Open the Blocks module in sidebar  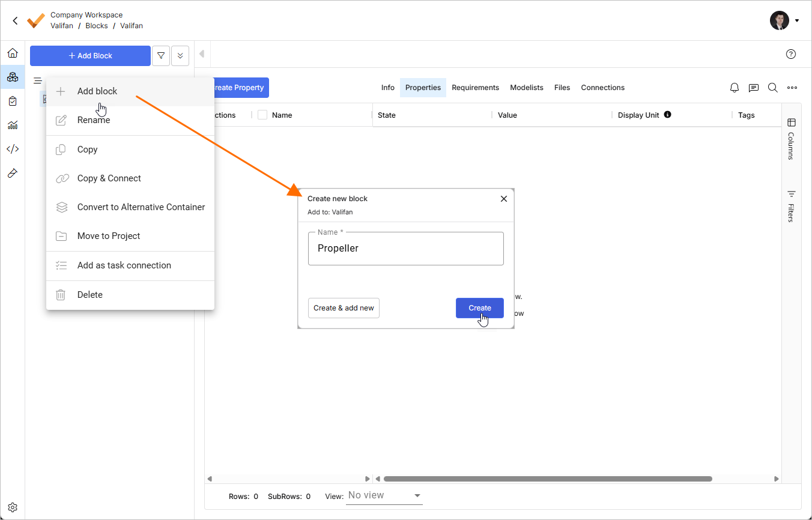pos(13,77)
